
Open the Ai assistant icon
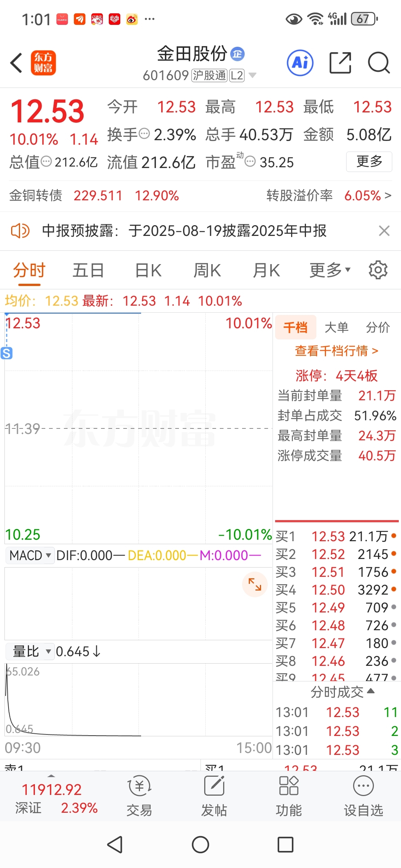click(300, 63)
